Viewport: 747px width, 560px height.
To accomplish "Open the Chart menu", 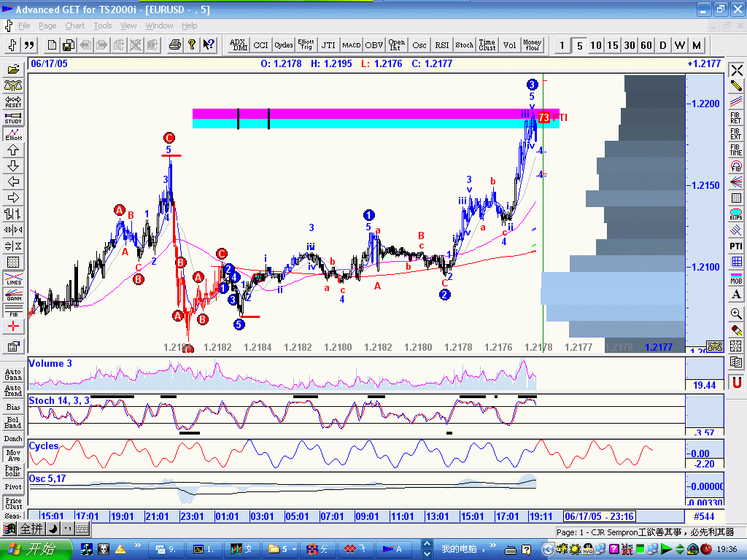I will point(75,26).
